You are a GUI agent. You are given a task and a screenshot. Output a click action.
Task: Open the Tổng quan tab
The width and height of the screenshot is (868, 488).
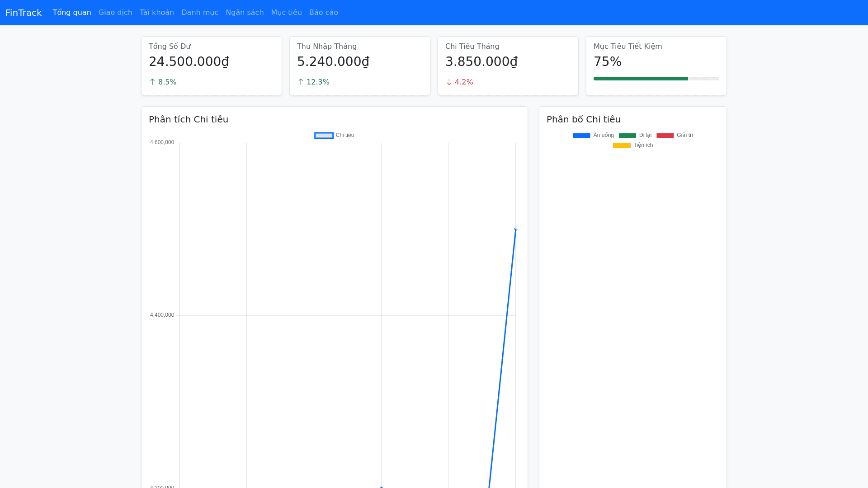coord(72,13)
